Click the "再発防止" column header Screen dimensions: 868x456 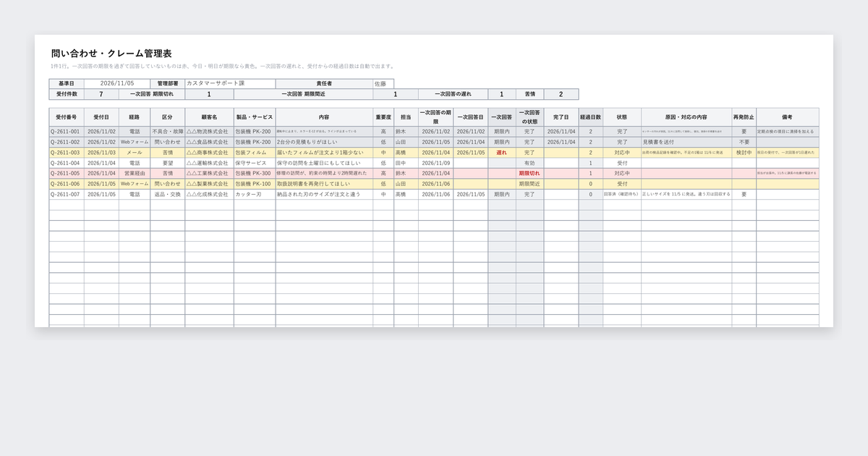tap(744, 117)
